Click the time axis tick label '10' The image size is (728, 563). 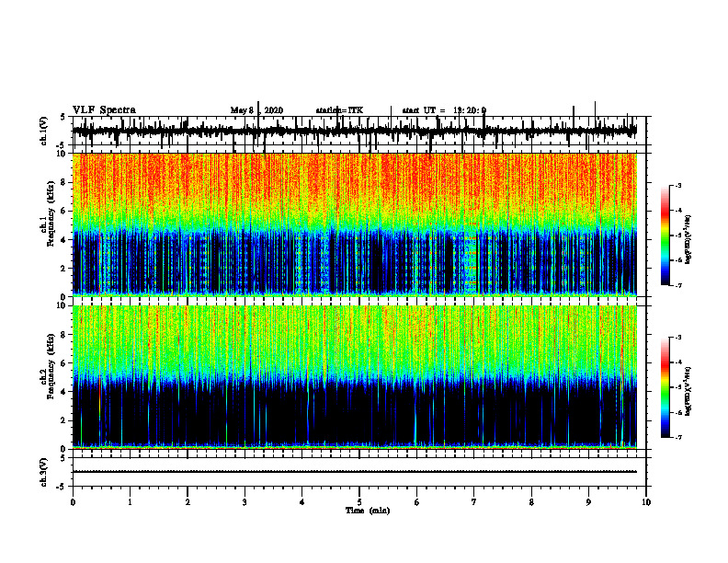coord(646,502)
